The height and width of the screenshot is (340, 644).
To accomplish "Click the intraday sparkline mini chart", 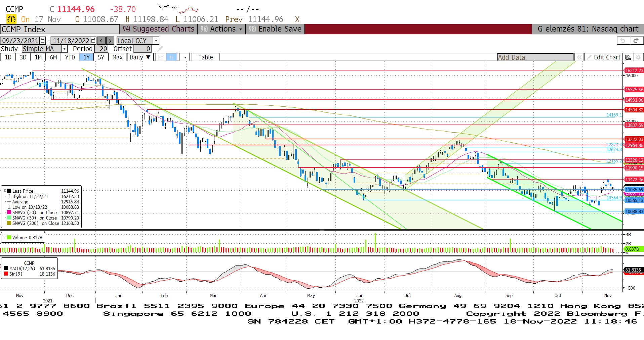I will (x=178, y=9).
